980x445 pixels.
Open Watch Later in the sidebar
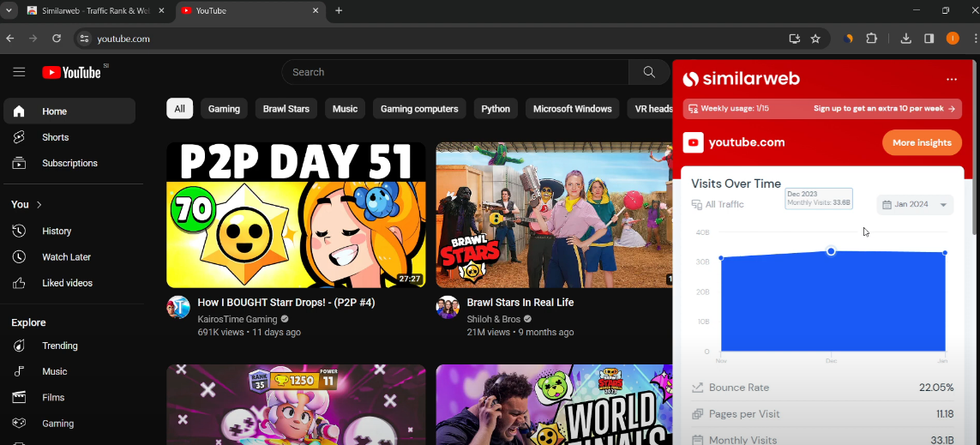69,257
